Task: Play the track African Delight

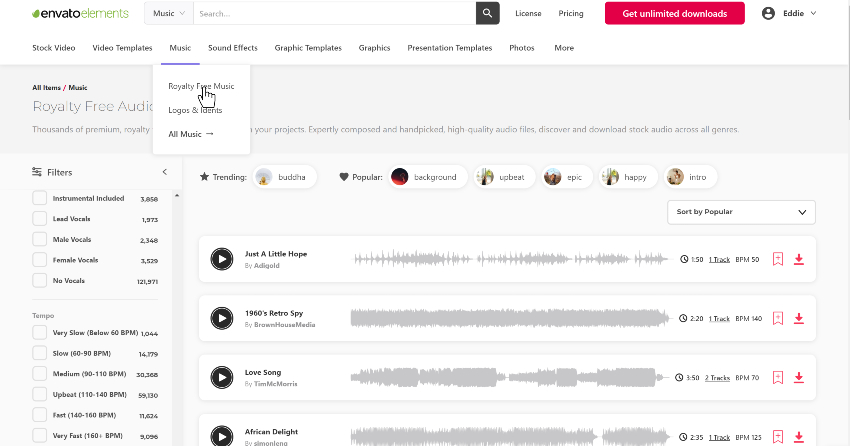Action: (222, 436)
